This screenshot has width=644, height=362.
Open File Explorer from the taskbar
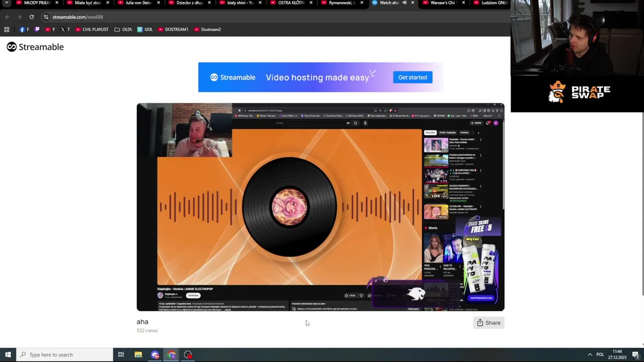click(138, 354)
